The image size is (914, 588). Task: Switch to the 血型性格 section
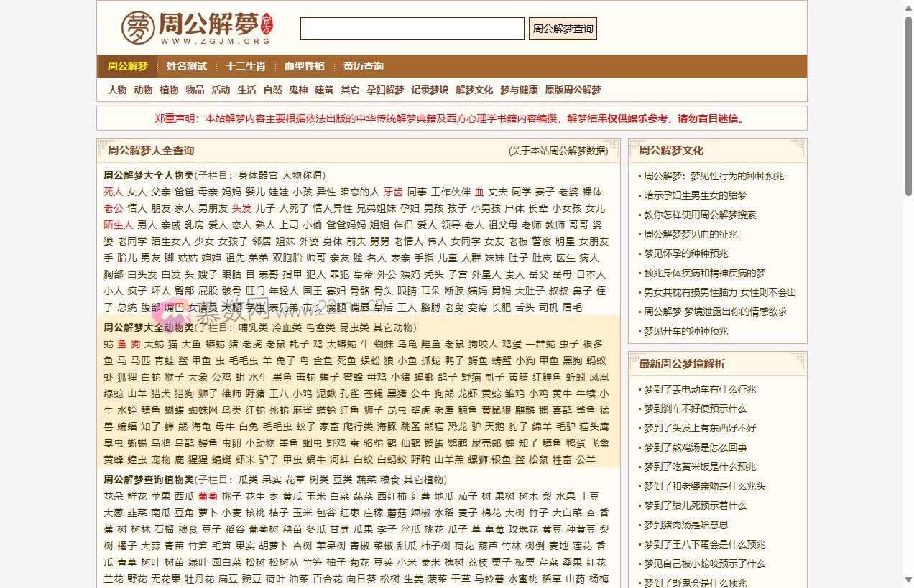(305, 66)
